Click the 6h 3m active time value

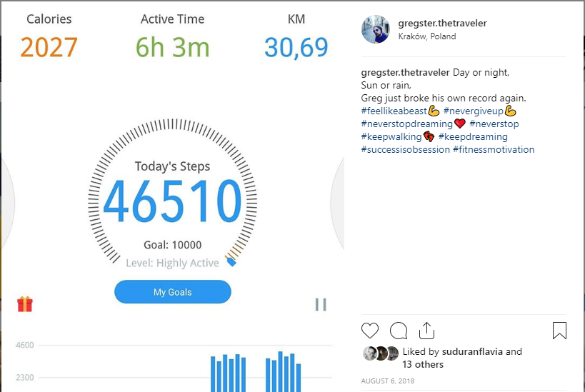(x=172, y=47)
